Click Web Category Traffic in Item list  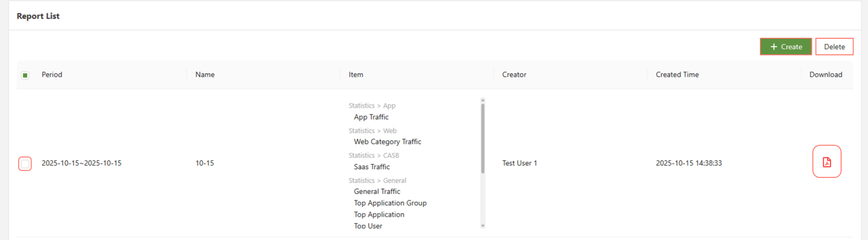tap(388, 142)
